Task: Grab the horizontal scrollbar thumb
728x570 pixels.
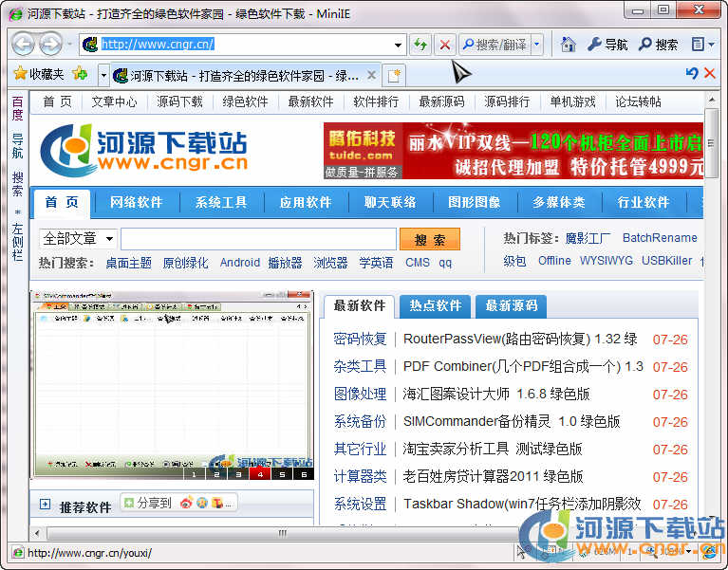Action: pos(282,533)
